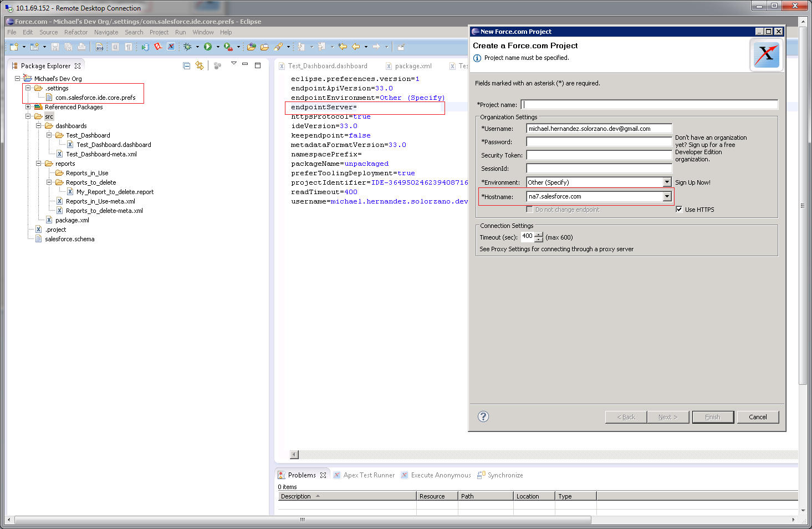This screenshot has width=812, height=529.
Task: Click the Run external tools icon
Action: coord(228,47)
